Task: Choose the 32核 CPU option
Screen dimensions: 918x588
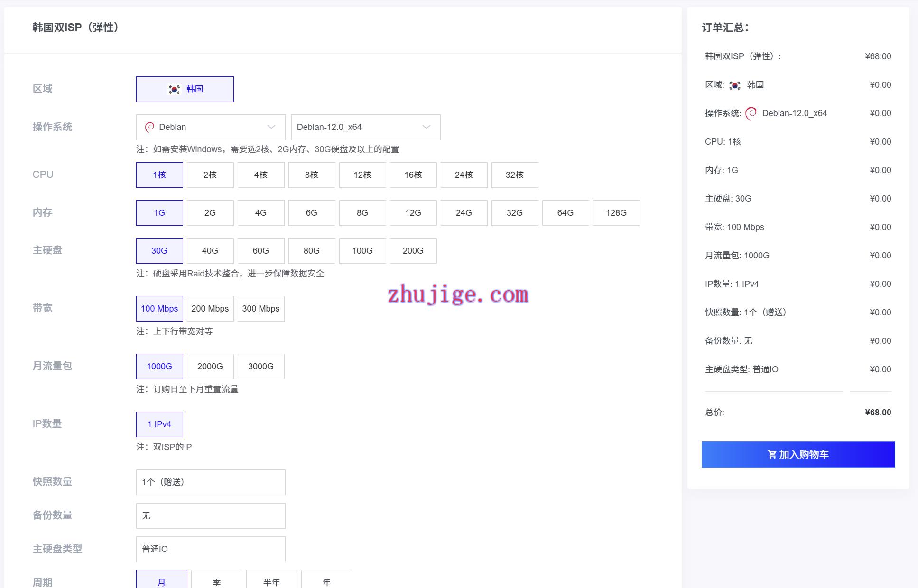Action: click(x=514, y=175)
